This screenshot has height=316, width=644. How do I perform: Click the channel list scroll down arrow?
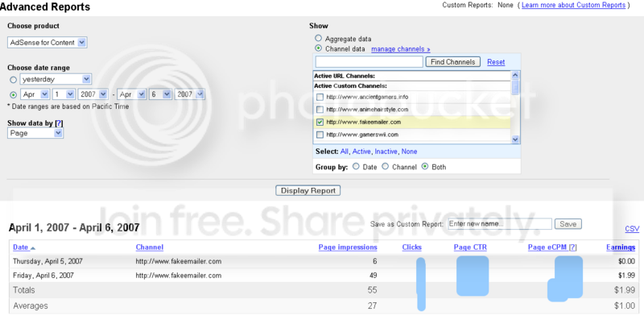515,139
